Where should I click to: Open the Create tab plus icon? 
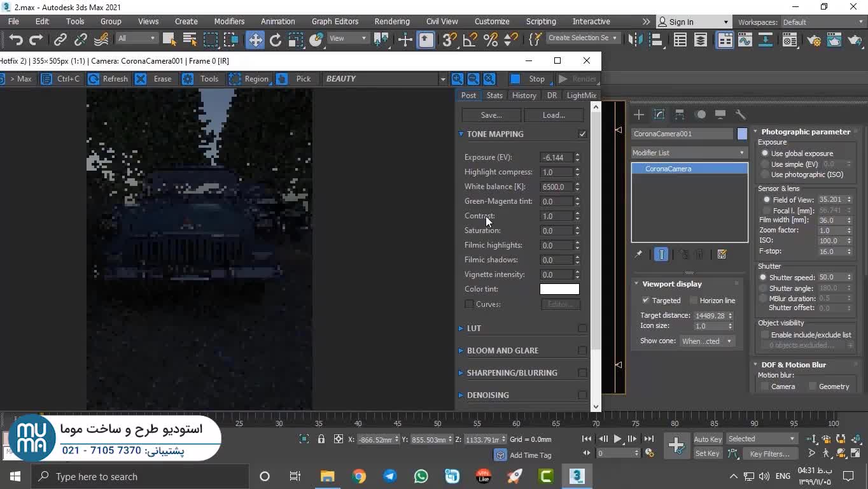pos(639,115)
